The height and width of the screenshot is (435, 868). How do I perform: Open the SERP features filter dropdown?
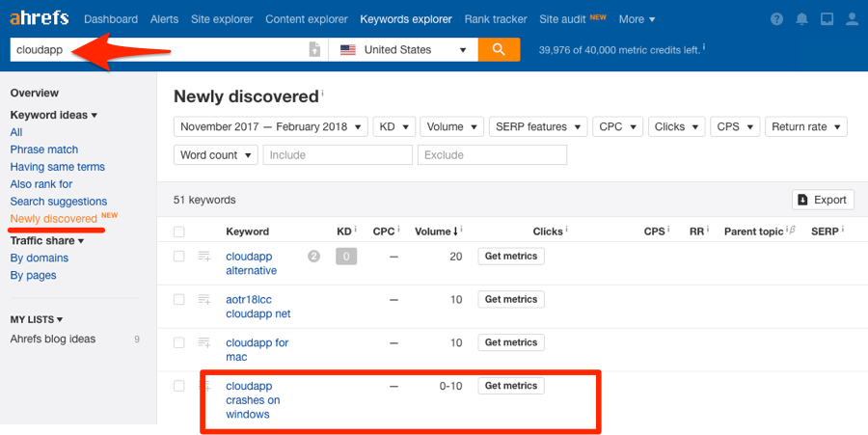[538, 126]
